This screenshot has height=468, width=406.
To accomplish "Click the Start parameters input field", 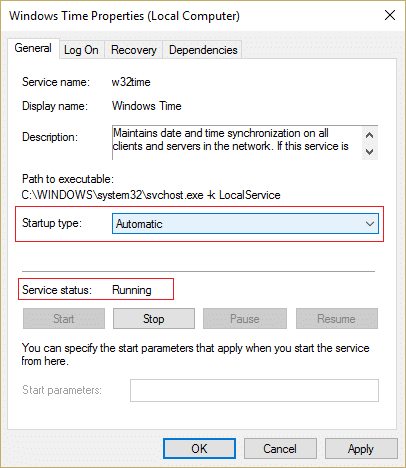I will pos(254,390).
